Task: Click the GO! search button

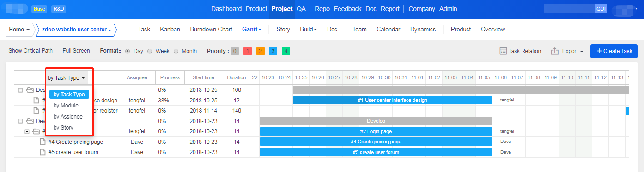Action: (601, 9)
